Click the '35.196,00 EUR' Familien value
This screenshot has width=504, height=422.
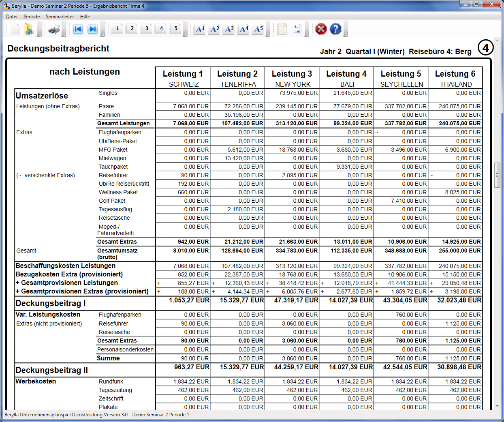pyautogui.click(x=244, y=115)
